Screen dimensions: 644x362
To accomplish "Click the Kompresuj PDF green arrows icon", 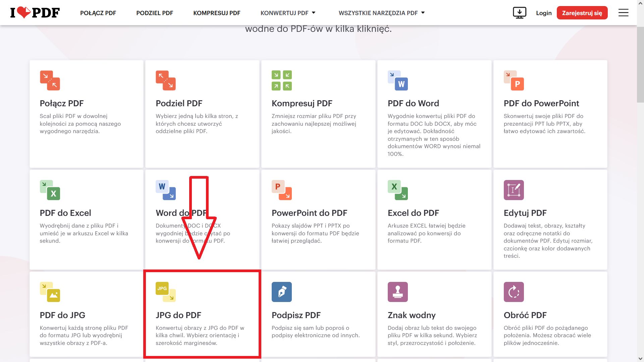I will click(282, 80).
